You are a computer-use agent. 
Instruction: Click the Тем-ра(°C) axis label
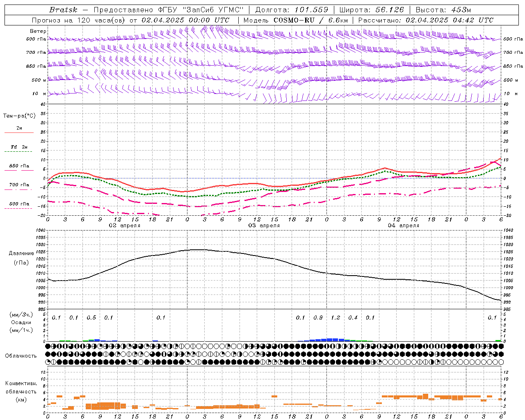[x=19, y=116]
